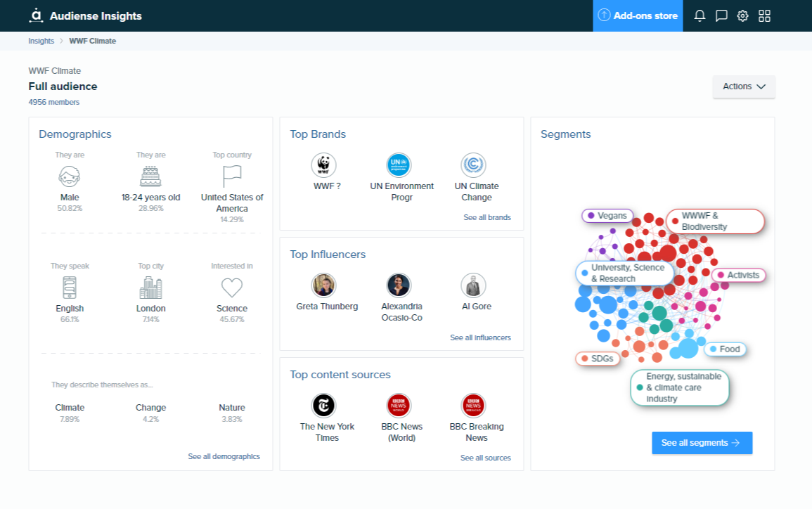Select the WWWF & Biodiversity segment label
The image size is (812, 509).
click(x=715, y=221)
